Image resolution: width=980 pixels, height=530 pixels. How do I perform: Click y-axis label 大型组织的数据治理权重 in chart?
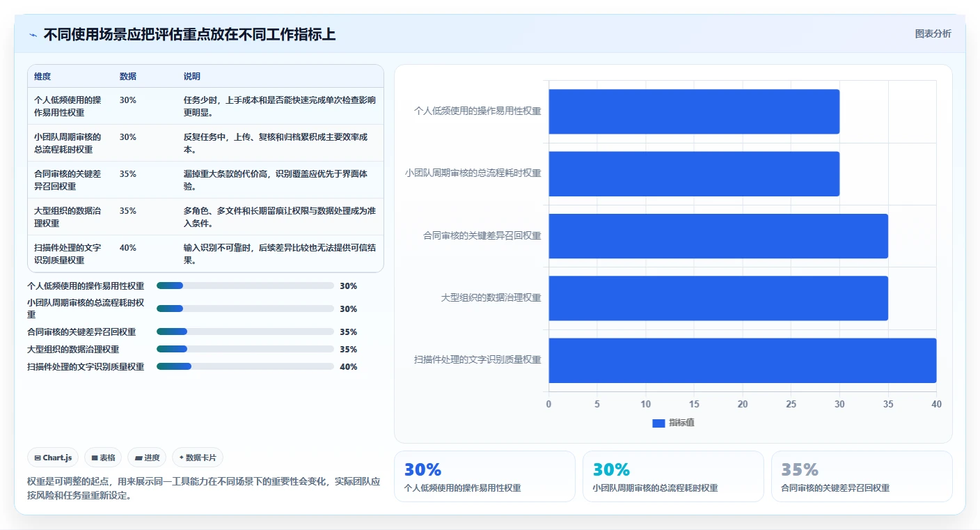(x=491, y=298)
